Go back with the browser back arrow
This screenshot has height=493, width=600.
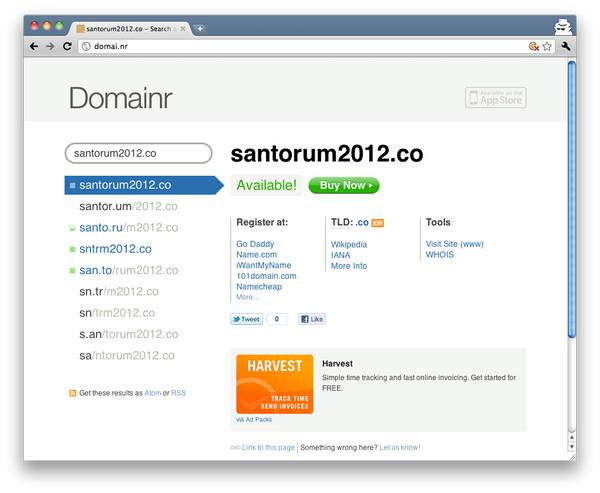click(x=34, y=46)
